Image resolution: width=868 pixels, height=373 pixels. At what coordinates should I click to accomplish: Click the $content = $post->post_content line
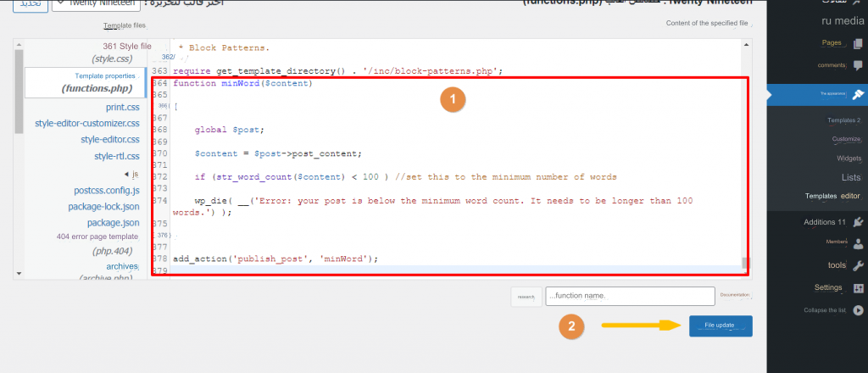[x=277, y=153]
